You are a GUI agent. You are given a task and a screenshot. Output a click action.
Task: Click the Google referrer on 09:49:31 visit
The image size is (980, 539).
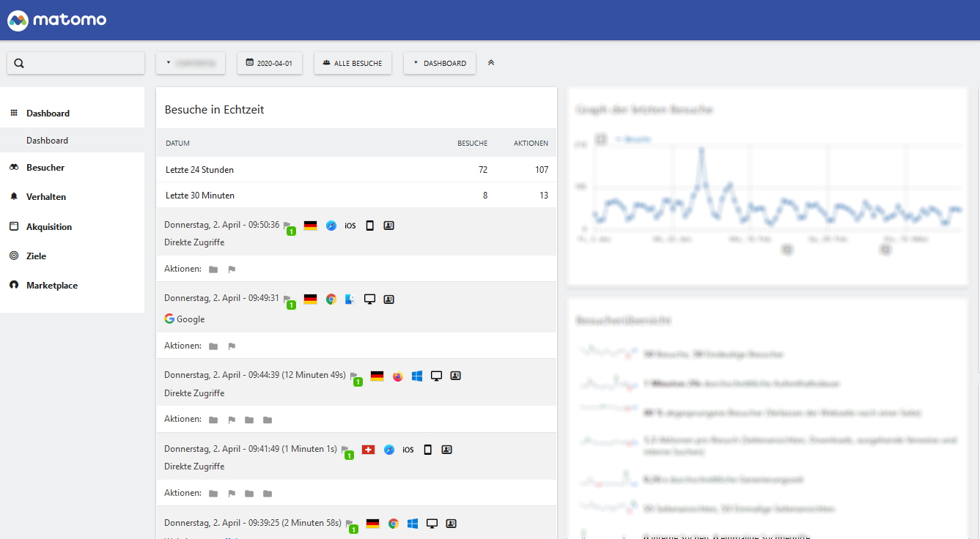tap(185, 319)
